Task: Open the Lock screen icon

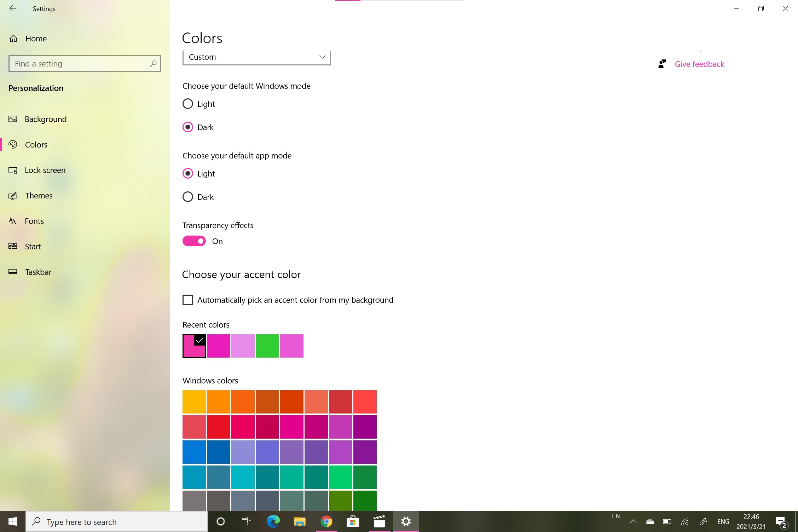Action: [x=13, y=170]
